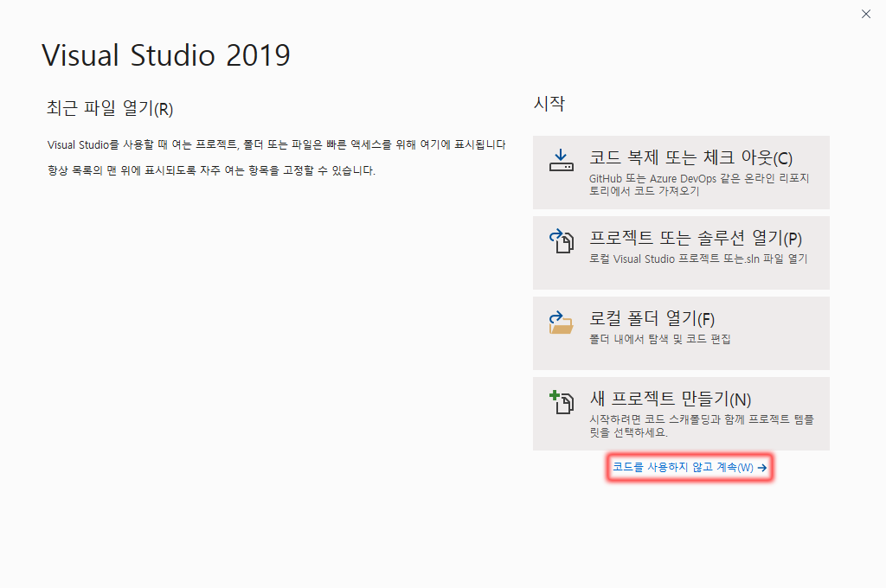Click the 'Visual Studio를 사용할 때 여는' sentence

(x=276, y=144)
